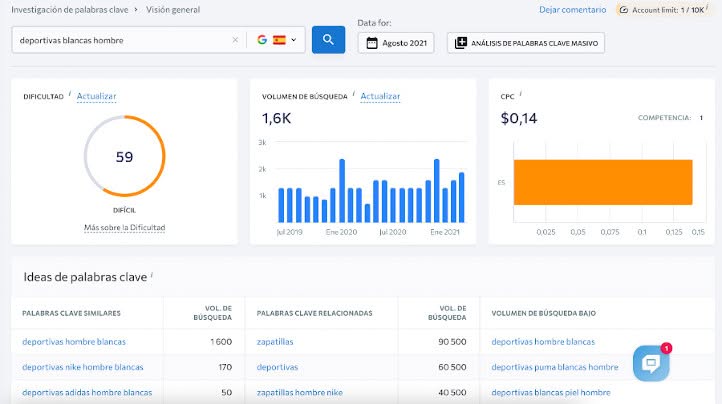Click the 40 500 search volume value
Image resolution: width=722 pixels, height=404 pixels.
click(452, 392)
